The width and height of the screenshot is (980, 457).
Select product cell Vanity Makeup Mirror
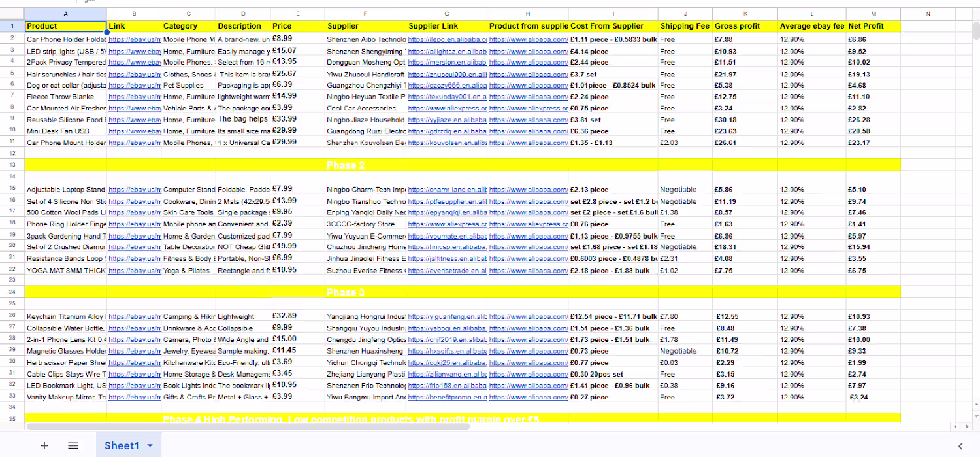click(x=65, y=397)
